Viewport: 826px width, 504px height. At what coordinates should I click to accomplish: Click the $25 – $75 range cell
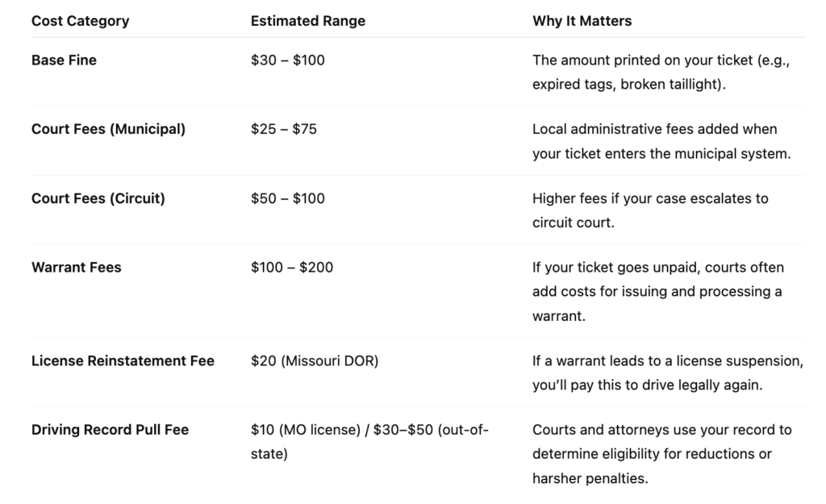pyautogui.click(x=283, y=129)
